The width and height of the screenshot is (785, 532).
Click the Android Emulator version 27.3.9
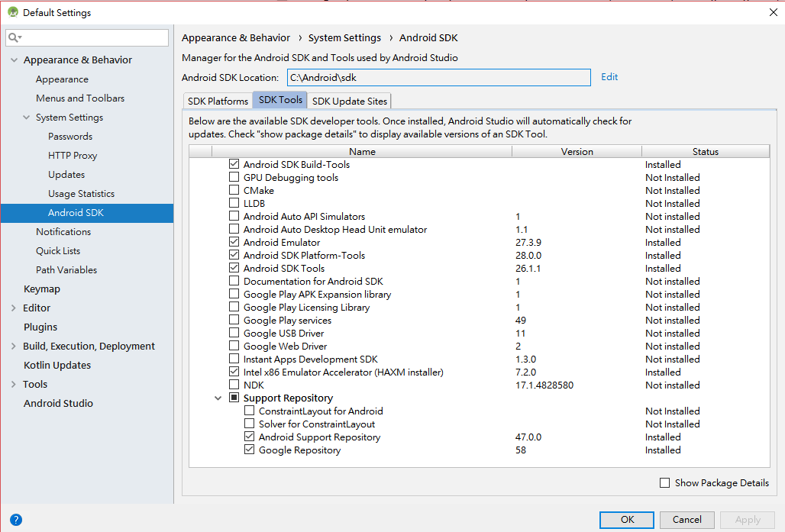click(528, 242)
